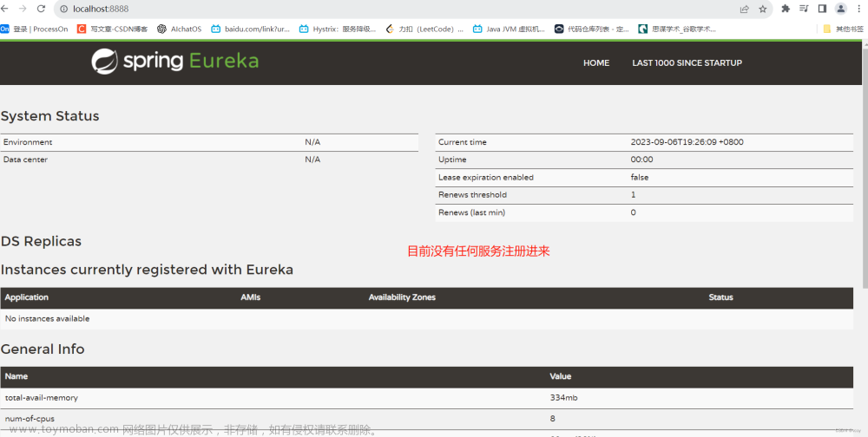Click the Instances currently registered with Eureka heading
The height and width of the screenshot is (437, 868).
click(147, 270)
